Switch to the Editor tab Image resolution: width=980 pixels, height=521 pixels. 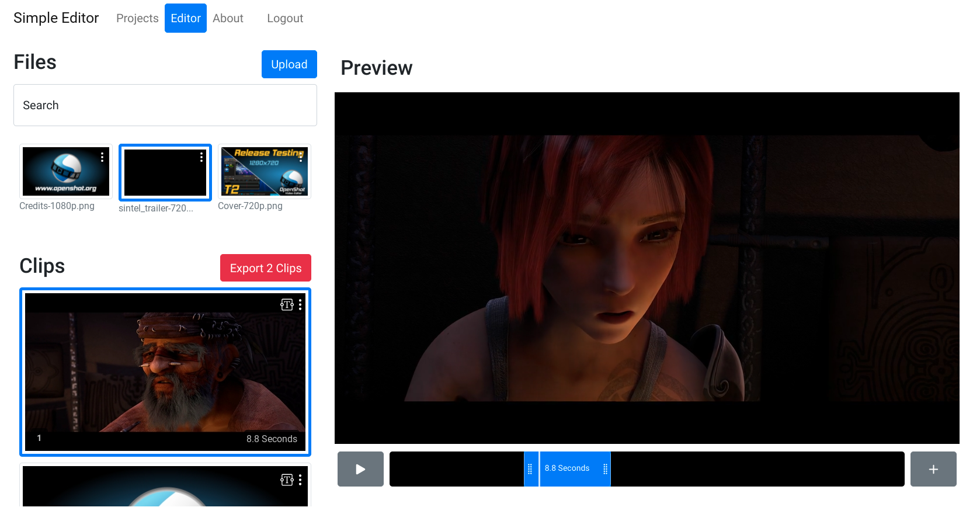pyautogui.click(x=186, y=18)
